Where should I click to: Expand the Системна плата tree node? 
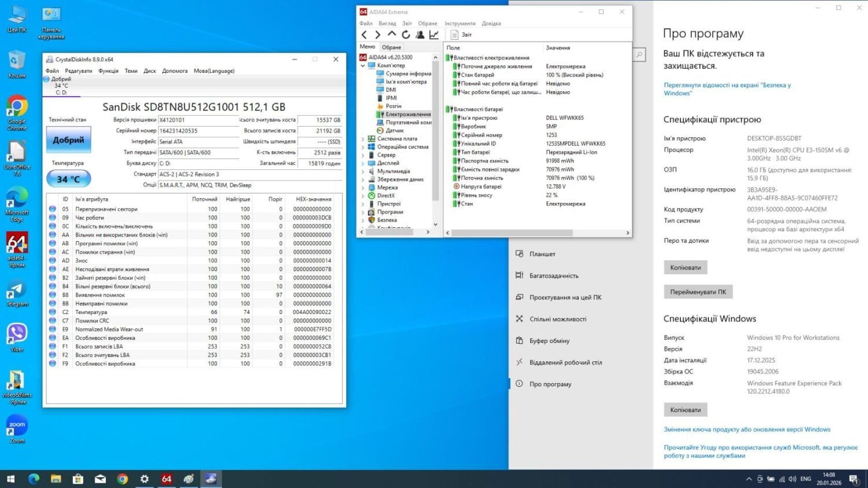tap(363, 139)
